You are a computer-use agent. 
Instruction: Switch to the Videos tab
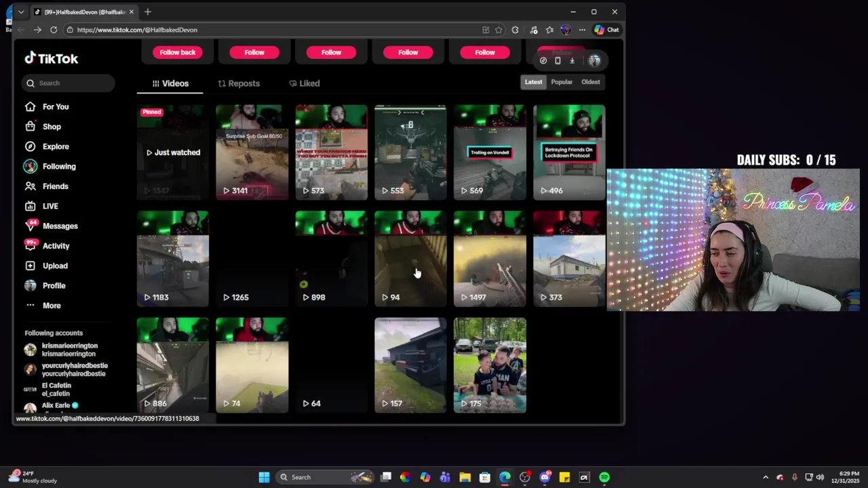pos(170,83)
